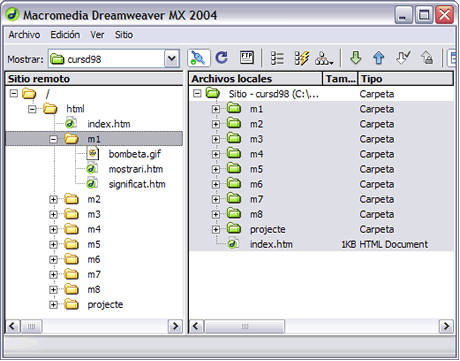Click the local panel's right scroll arrow

pos(446,326)
